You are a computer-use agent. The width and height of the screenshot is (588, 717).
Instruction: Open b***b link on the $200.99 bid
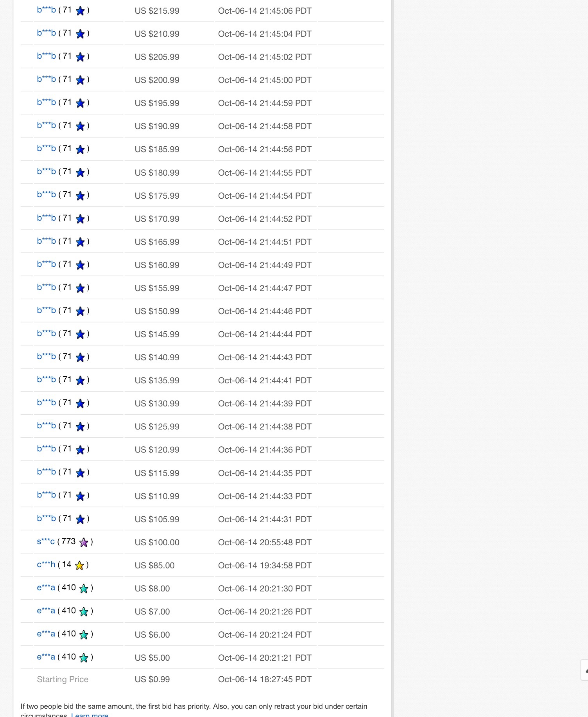[46, 79]
